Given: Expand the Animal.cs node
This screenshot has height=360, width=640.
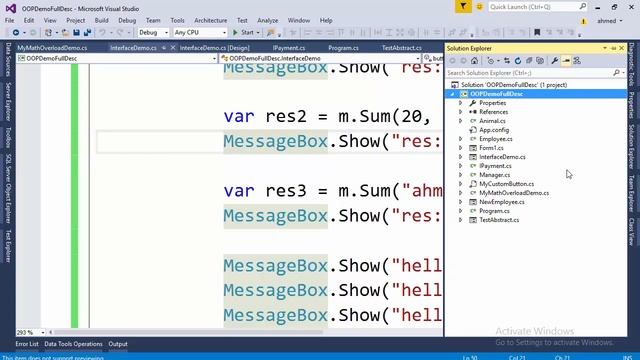Looking at the screenshot, I should [460, 121].
